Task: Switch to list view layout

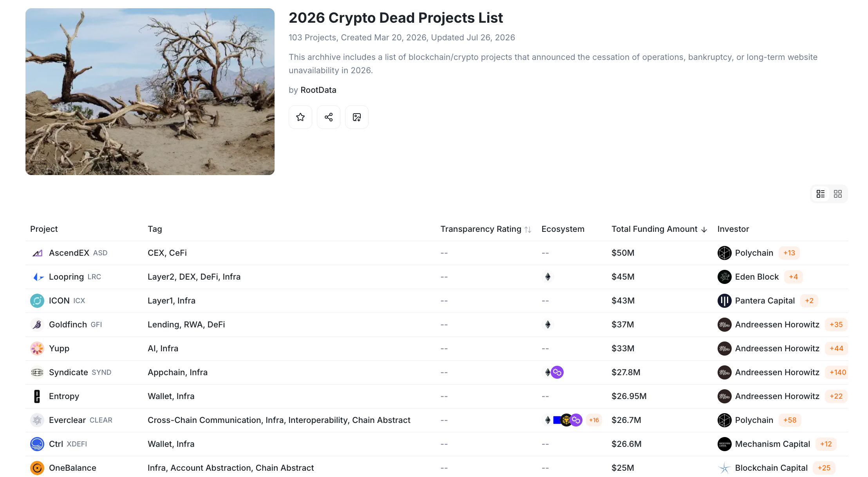Action: [x=821, y=194]
